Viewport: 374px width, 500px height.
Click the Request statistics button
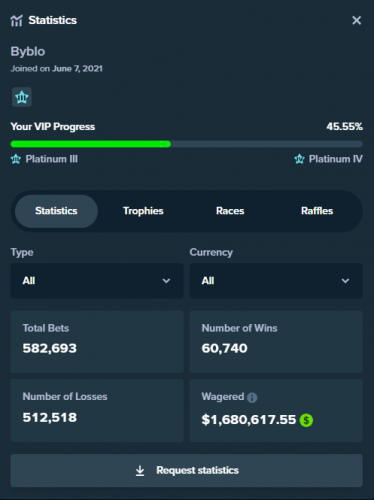[187, 470]
